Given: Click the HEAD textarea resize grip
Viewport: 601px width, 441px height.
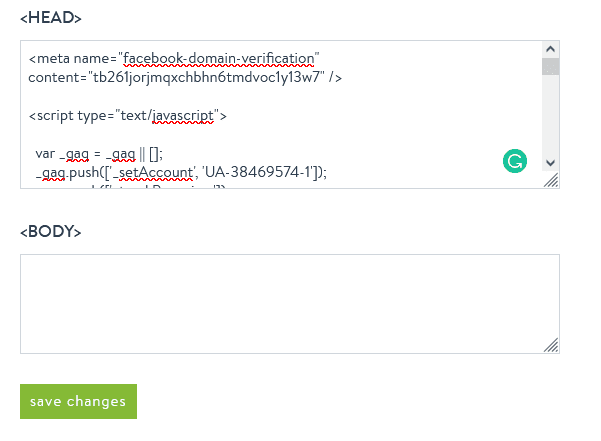Looking at the screenshot, I should coord(551,181).
